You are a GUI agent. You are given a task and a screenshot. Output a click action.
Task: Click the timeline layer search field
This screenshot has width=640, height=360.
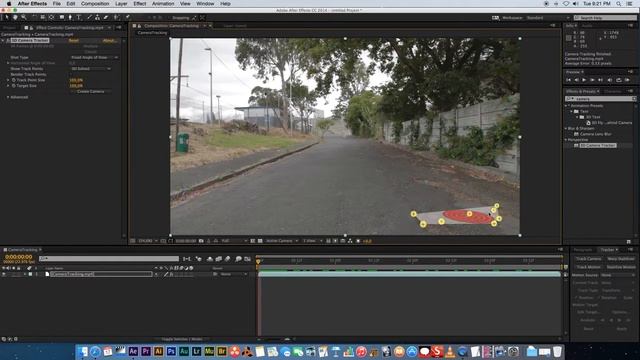109,259
